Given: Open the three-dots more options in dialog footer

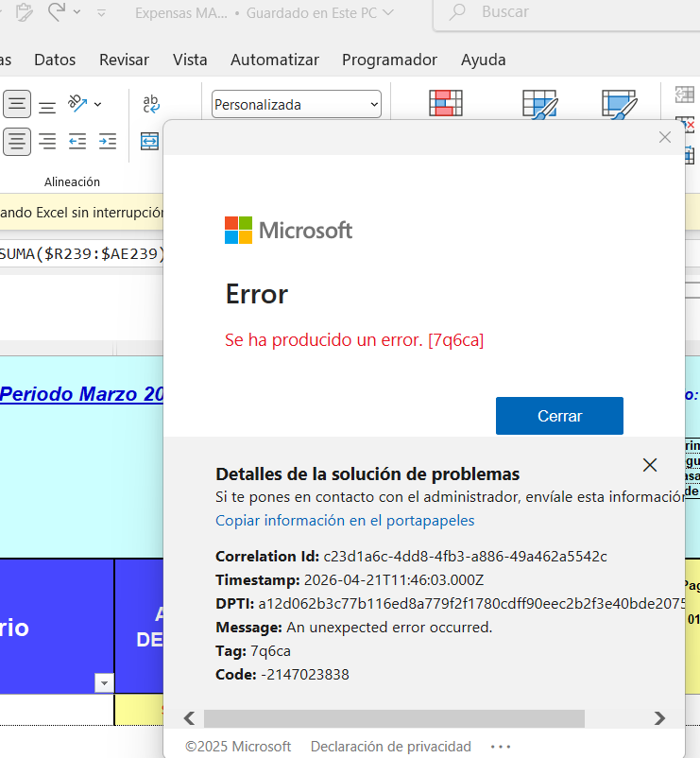Looking at the screenshot, I should coord(501,747).
